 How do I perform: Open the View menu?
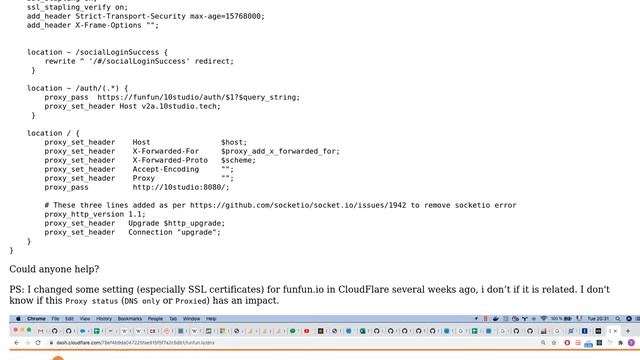85,319
